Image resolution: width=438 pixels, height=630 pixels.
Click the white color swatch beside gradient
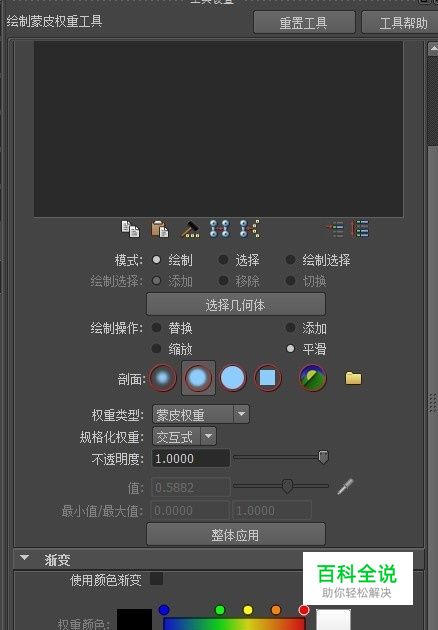point(333,619)
